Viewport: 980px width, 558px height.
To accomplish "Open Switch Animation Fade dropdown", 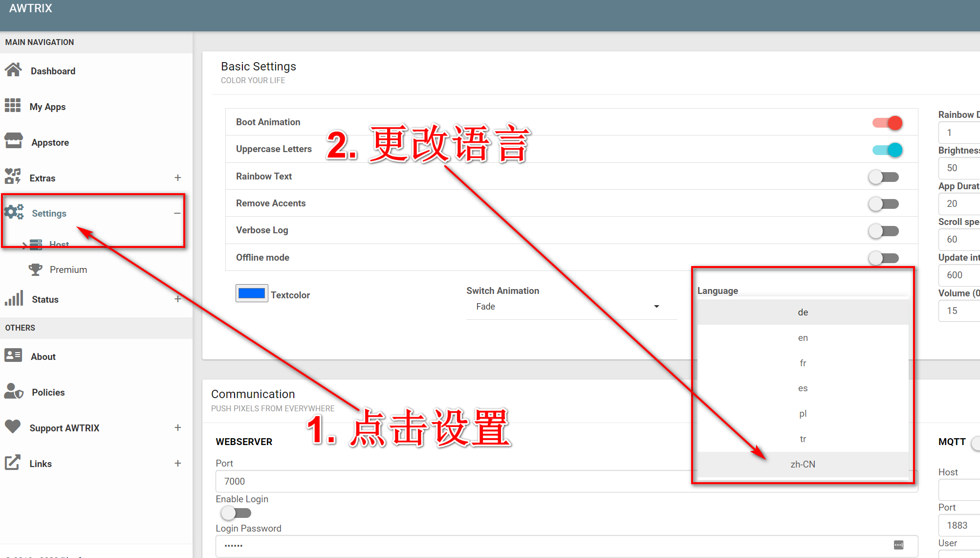I will 571,307.
